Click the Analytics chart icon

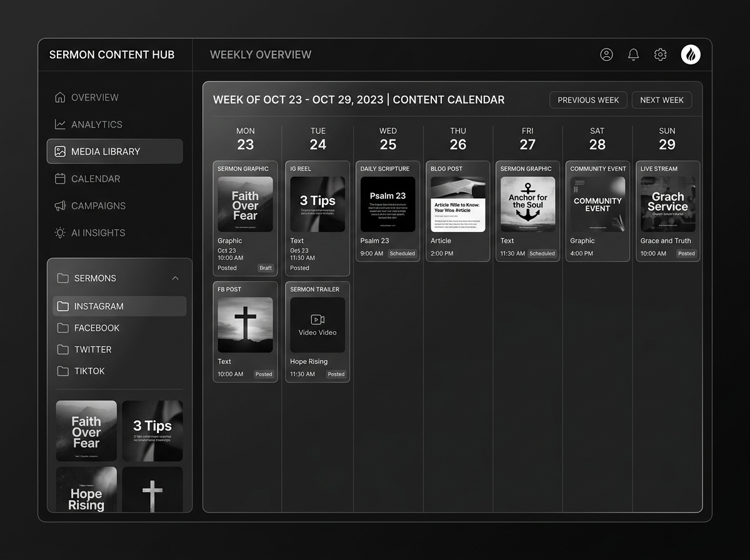tap(60, 124)
